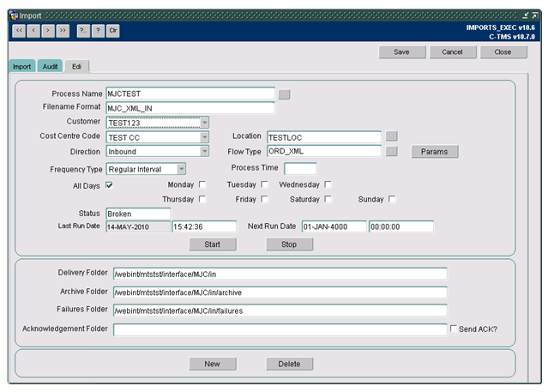Screen dimensions: 548x392
Task: Enable the Send ACK? checkbox
Action: (454, 329)
